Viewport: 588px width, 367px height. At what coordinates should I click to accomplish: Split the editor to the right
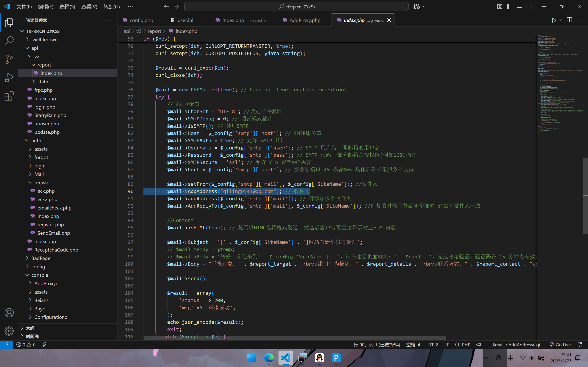point(569,20)
